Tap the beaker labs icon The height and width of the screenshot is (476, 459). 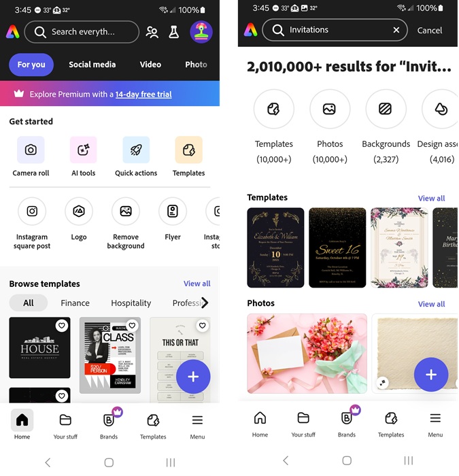click(x=173, y=32)
